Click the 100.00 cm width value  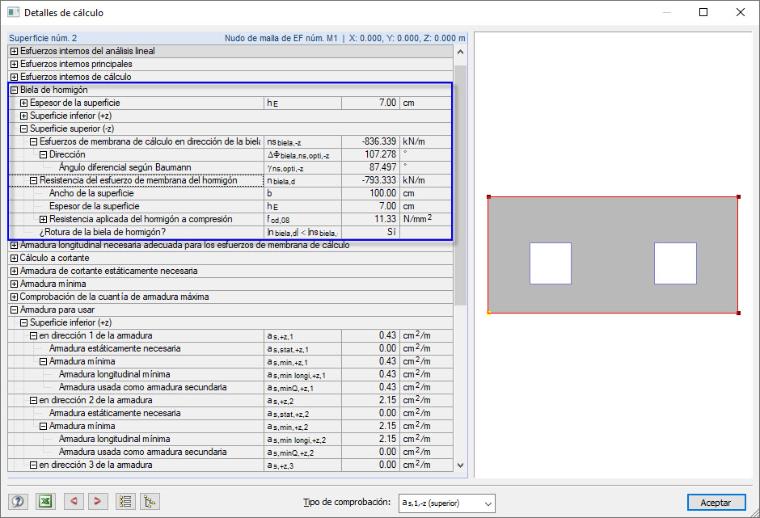click(x=370, y=193)
